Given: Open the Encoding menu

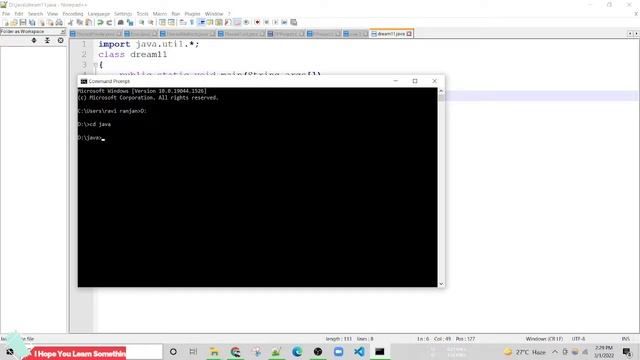Looking at the screenshot, I should (x=73, y=14).
